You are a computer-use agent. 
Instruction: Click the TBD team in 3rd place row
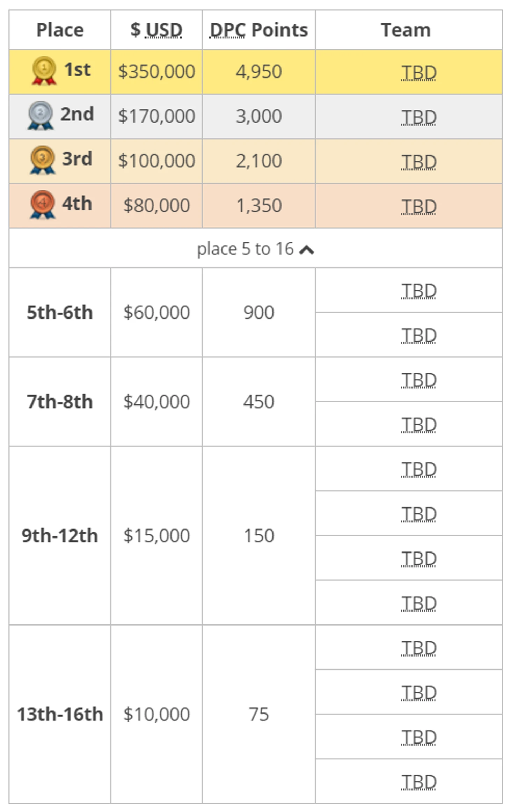pos(418,162)
